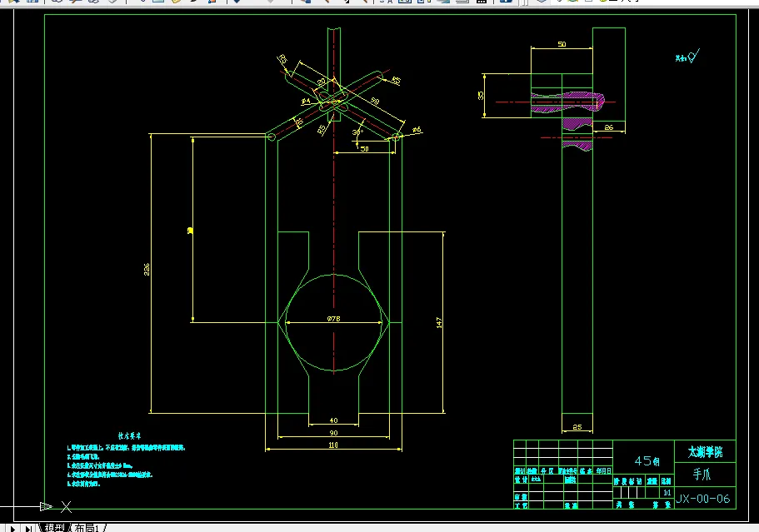759x532 pixels.
Task: Select the 226 vertical dimension text
Action: [x=147, y=270]
